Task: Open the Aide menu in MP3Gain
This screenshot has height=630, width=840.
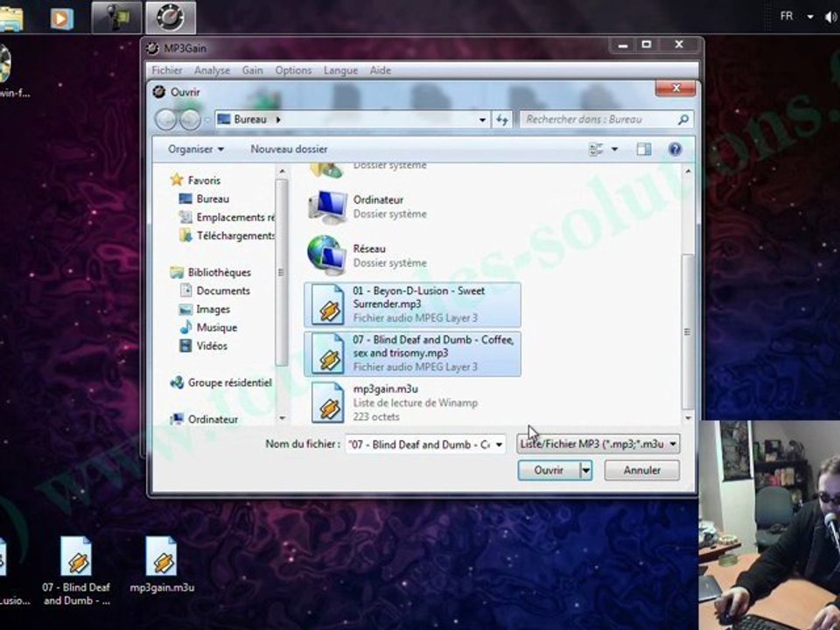Action: pos(381,70)
